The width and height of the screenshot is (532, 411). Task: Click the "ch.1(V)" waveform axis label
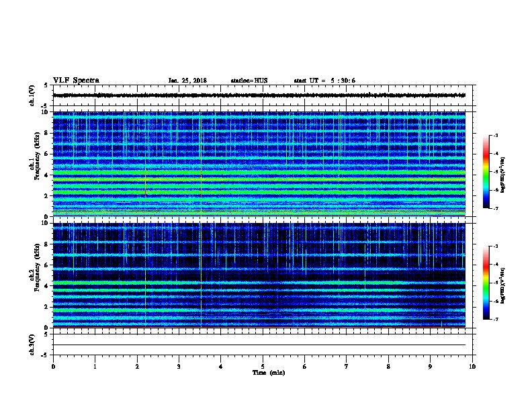(32, 95)
